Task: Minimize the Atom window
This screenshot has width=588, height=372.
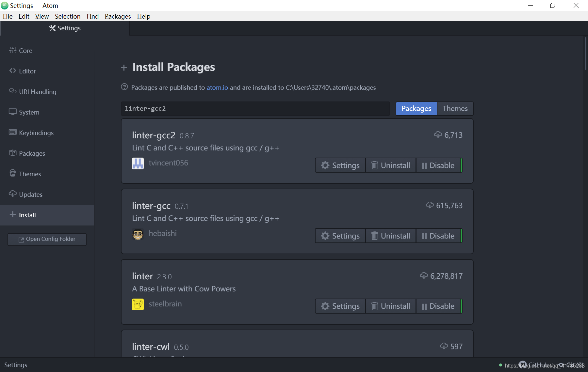Action: click(530, 6)
